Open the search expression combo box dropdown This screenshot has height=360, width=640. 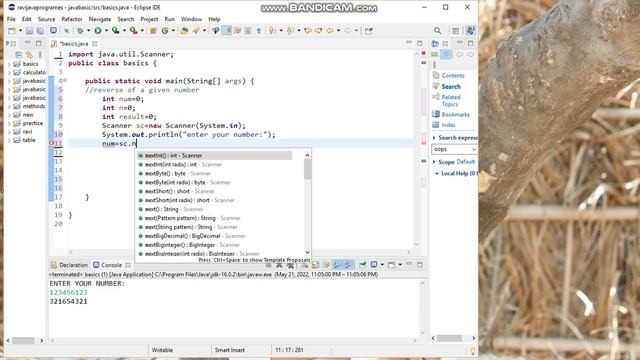coord(473,149)
